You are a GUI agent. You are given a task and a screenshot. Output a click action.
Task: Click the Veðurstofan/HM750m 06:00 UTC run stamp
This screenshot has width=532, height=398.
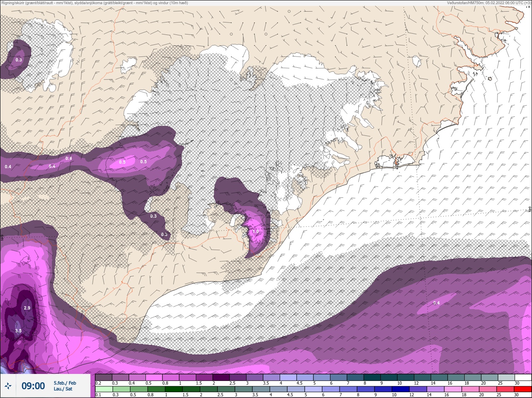click(x=489, y=2)
